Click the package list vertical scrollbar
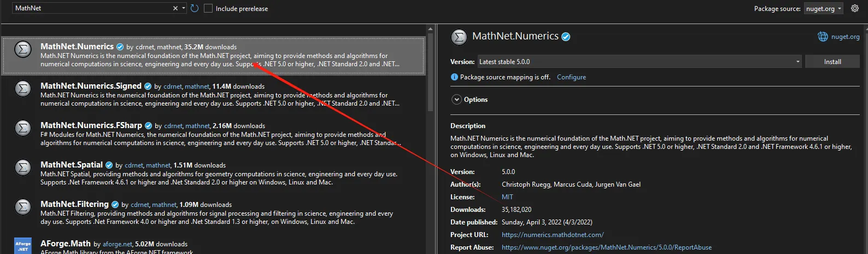 (431, 82)
